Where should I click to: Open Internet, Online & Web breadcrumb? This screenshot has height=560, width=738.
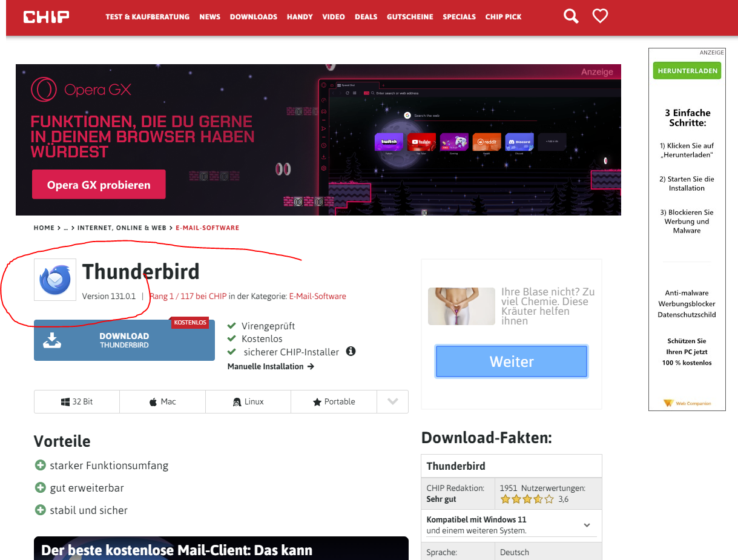(122, 228)
